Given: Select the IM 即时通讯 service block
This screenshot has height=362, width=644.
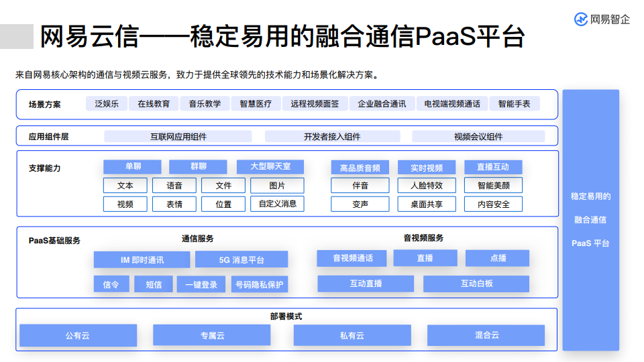Looking at the screenshot, I should (x=142, y=260).
